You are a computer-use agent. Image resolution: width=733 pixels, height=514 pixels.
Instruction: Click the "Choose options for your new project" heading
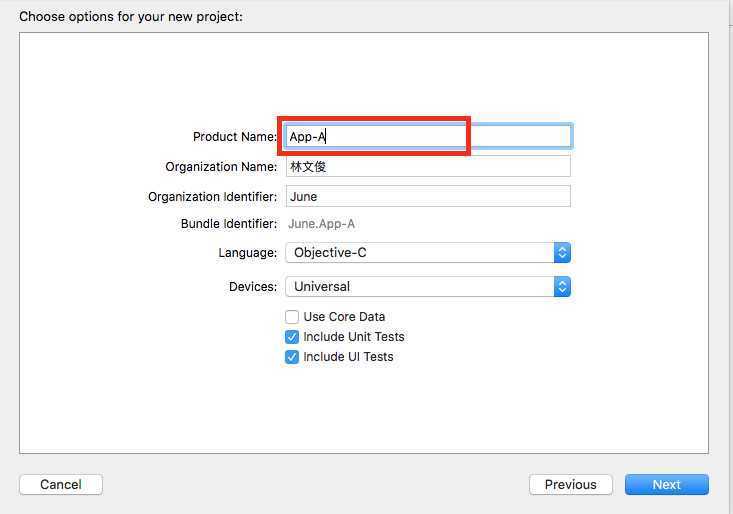pos(131,16)
